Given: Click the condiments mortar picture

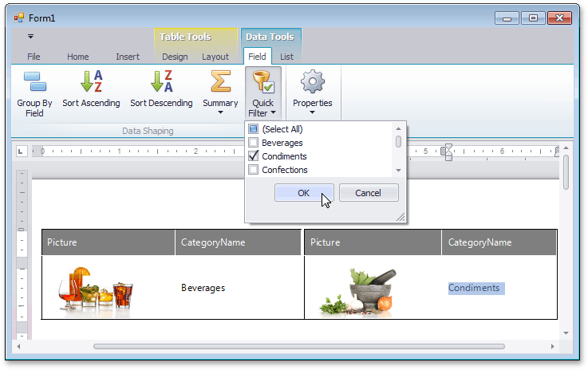Looking at the screenshot, I should 357,293.
